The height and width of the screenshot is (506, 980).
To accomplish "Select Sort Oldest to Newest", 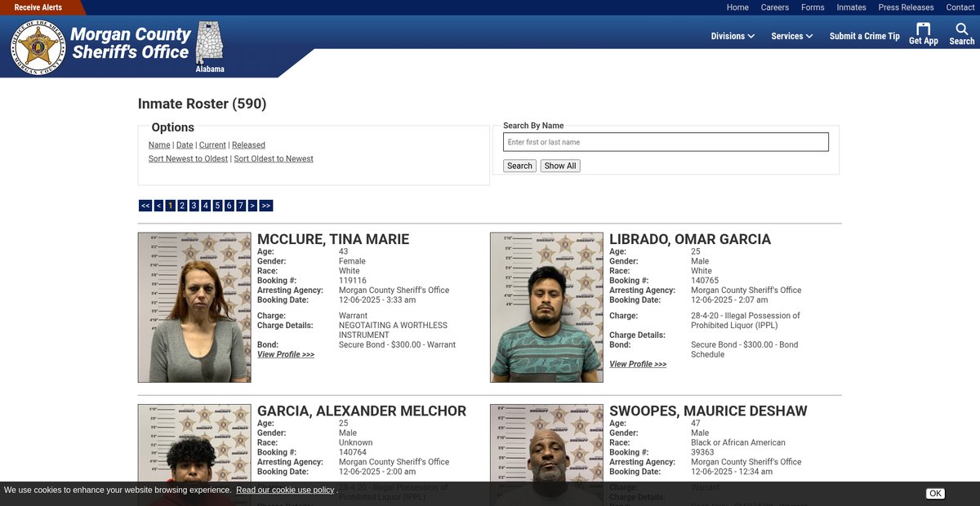I will click(274, 159).
